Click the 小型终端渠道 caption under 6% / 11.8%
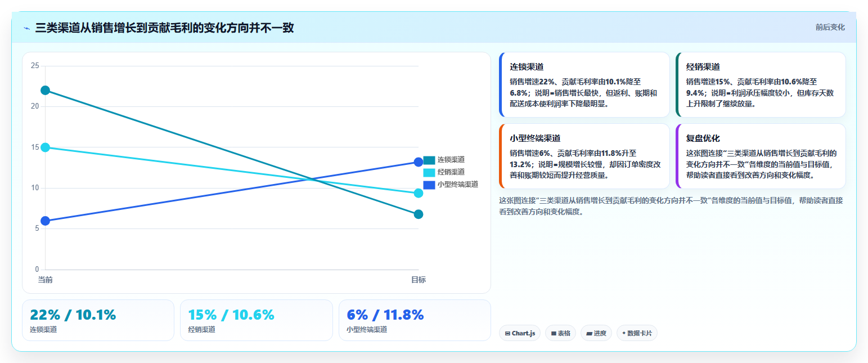This screenshot has height=363, width=868. pyautogui.click(x=367, y=330)
